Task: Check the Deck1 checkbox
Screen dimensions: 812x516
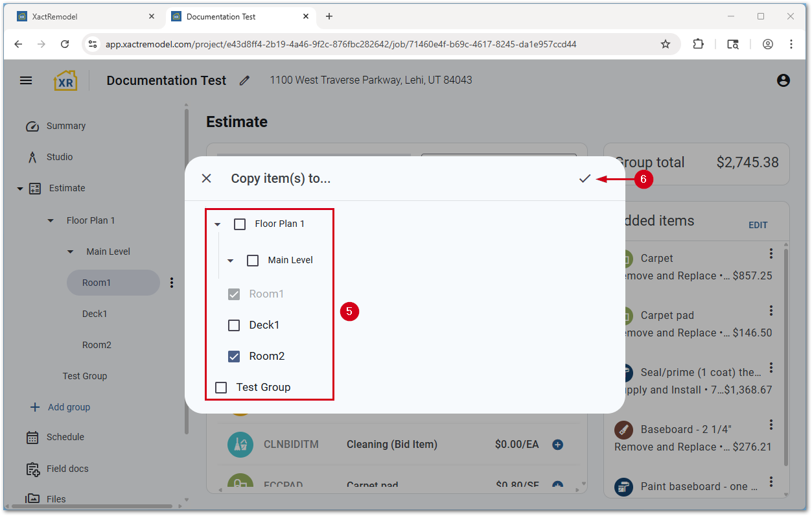Action: tap(234, 325)
